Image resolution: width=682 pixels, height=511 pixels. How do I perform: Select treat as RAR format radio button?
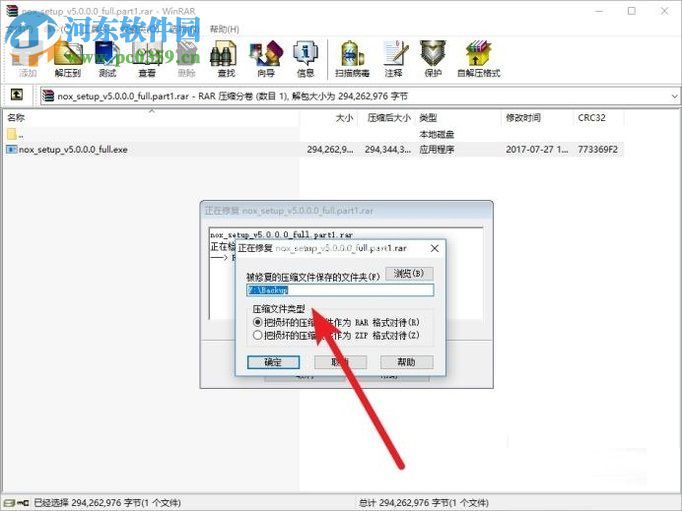click(257, 322)
